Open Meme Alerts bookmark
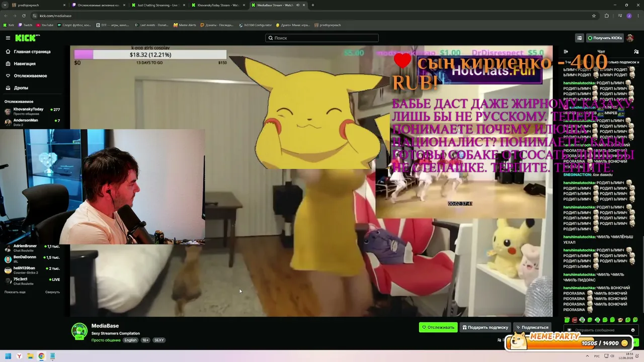The width and height of the screenshot is (644, 362). (185, 25)
